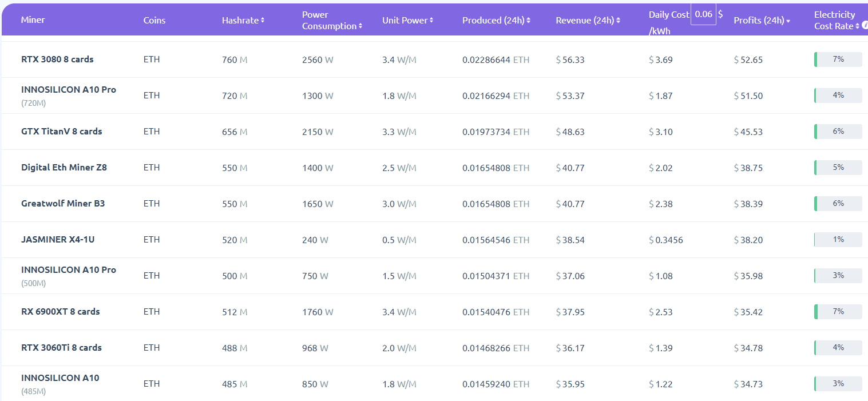Click the Coins column header
The width and height of the screenshot is (868, 401).
154,21
